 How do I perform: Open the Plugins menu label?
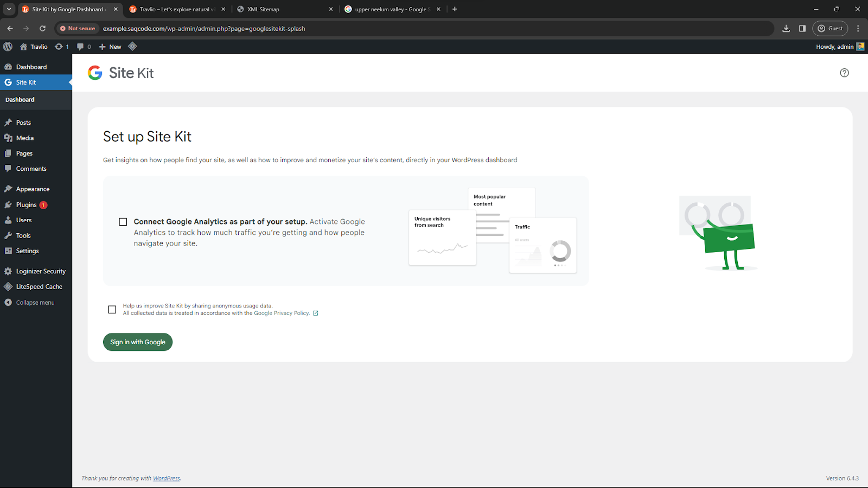(27, 205)
